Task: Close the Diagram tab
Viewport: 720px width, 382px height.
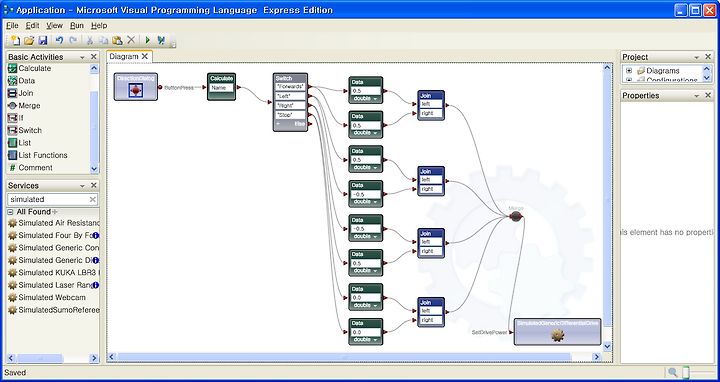Action: coord(145,56)
